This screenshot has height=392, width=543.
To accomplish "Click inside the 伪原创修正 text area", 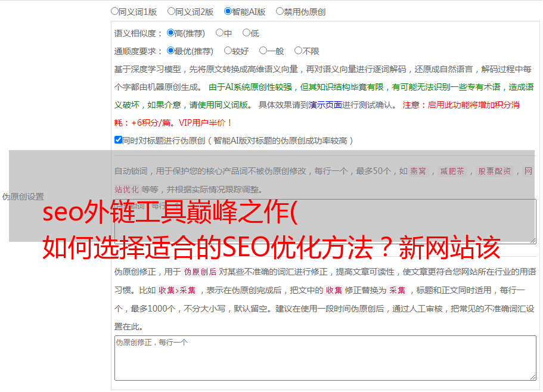I will (325, 358).
